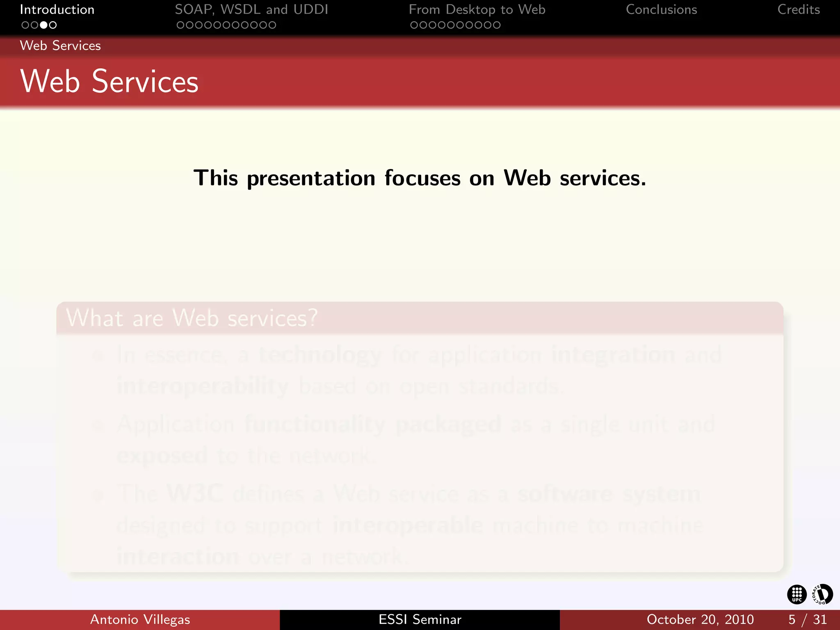
Task: Click the faded 'What are Web services?' block title
Action: (x=192, y=318)
